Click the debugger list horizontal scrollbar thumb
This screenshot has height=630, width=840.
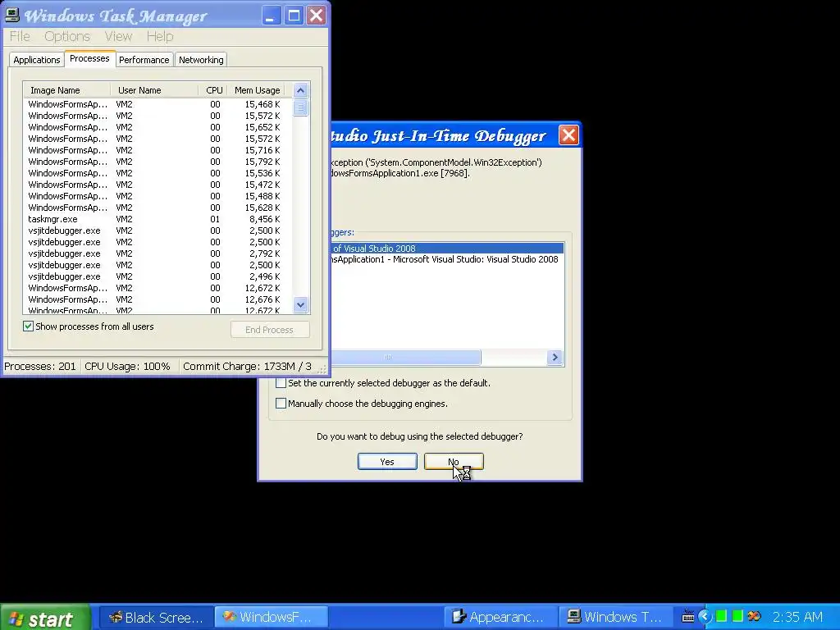coord(405,358)
